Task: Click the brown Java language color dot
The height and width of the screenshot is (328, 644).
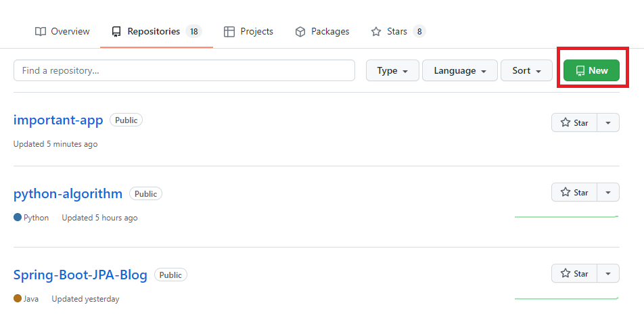Action: coord(18,298)
